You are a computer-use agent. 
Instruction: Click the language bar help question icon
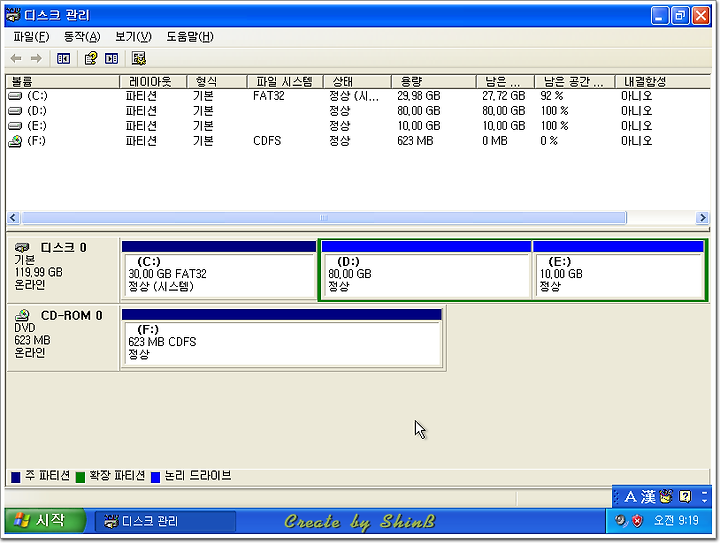[x=685, y=497]
